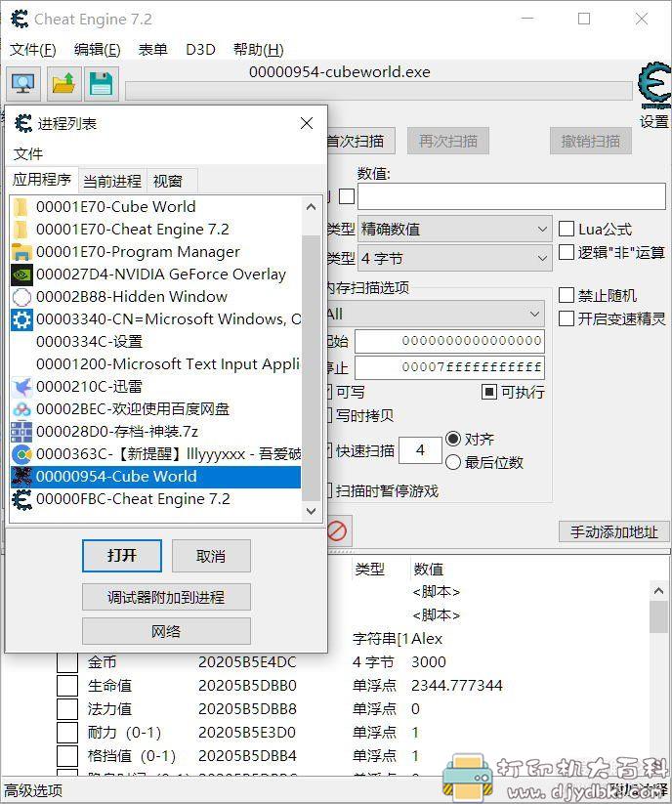The height and width of the screenshot is (804, 672).
Task: Open the 文件 menu in 进程列表 dialog
Action: pos(28,153)
